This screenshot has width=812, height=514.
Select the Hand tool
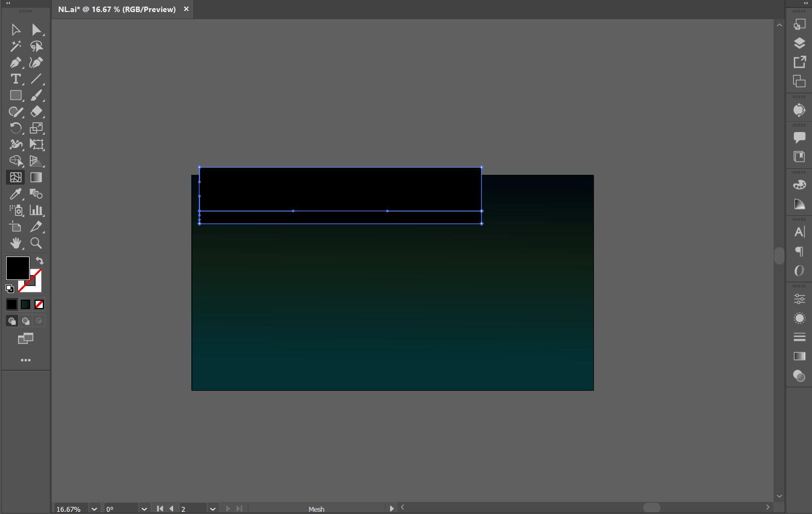coord(16,243)
